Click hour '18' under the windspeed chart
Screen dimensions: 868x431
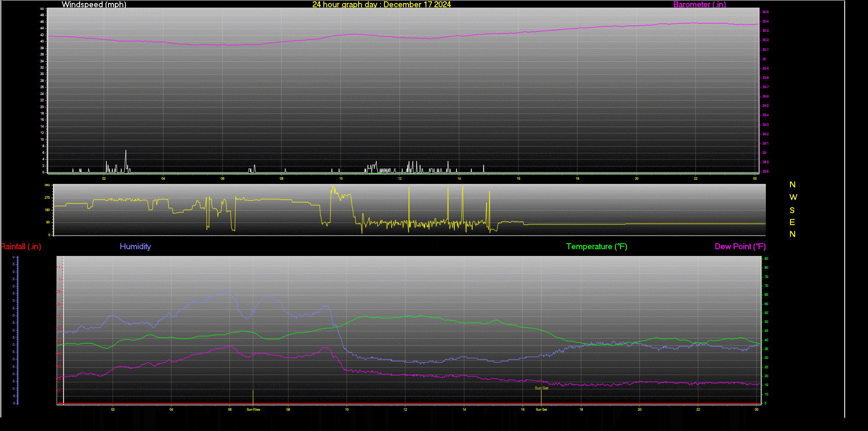[577, 178]
